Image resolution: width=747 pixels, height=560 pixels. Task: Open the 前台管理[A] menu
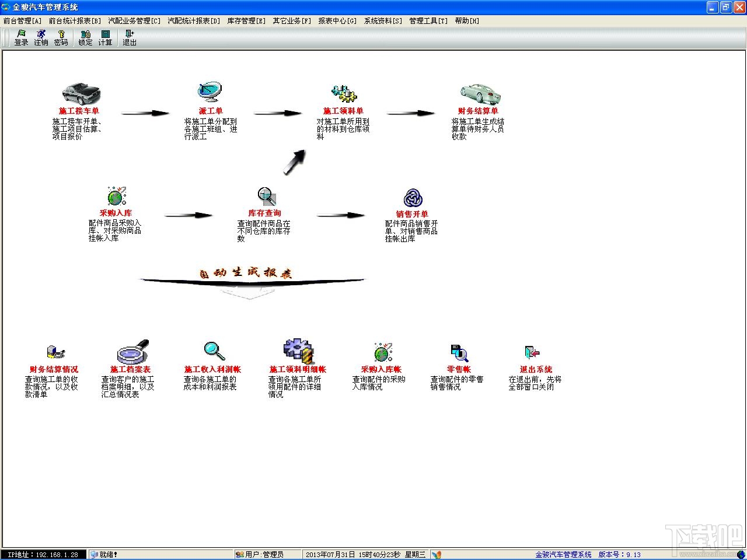point(23,20)
